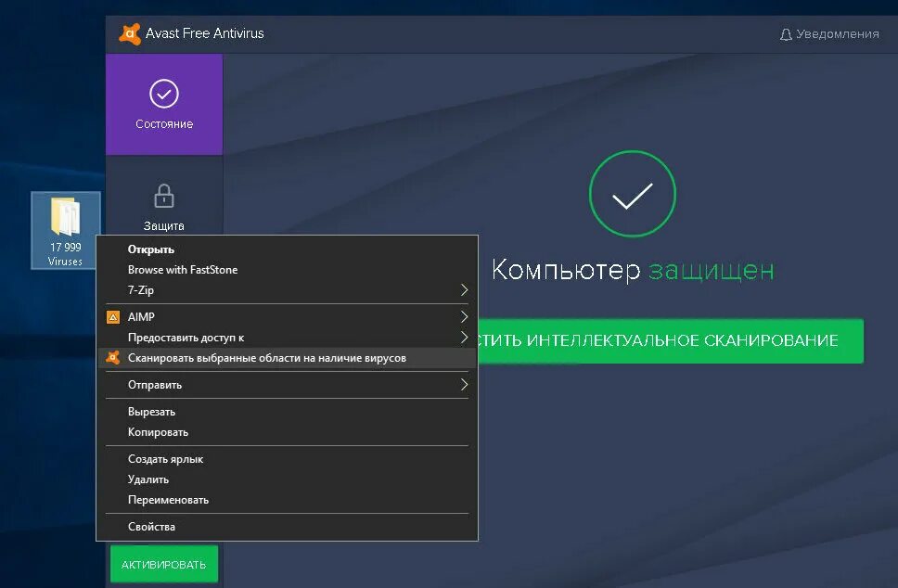Screen dimensions: 898x588
Task: Open the Уведомления notifications link
Action: point(829,34)
